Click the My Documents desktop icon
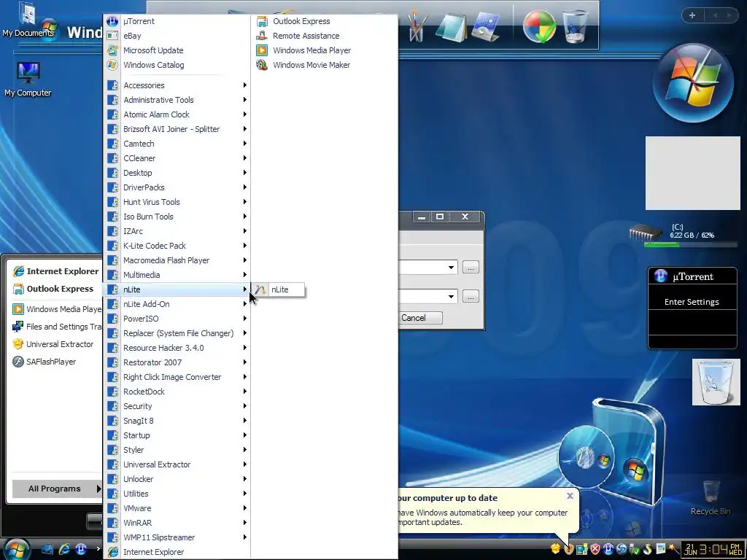Screen dimensions: 747x560 (27, 20)
